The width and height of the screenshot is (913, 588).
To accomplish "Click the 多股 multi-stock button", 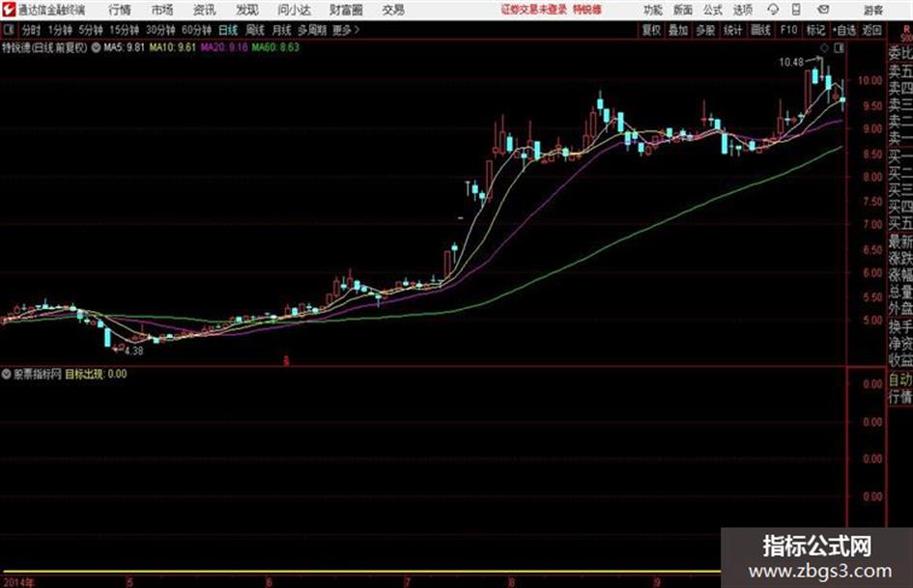I will 705,30.
